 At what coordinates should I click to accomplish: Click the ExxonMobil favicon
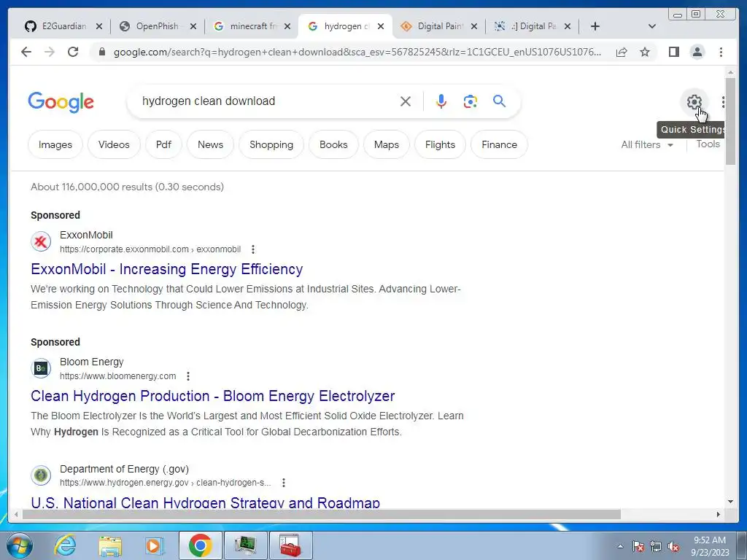point(41,241)
